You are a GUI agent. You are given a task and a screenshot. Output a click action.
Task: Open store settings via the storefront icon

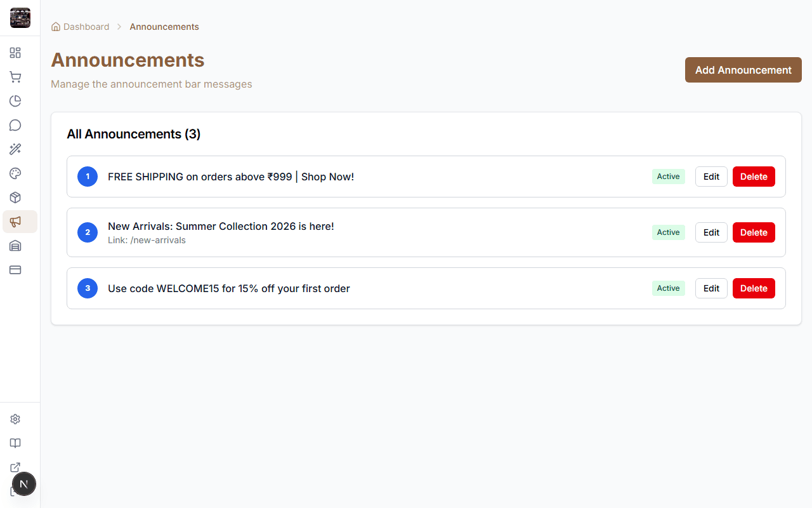(x=15, y=246)
